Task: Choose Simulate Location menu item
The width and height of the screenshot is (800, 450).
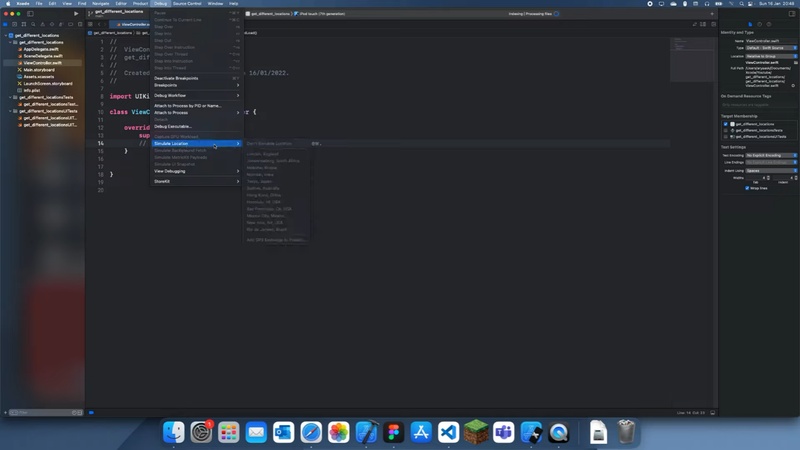Action: pos(196,143)
